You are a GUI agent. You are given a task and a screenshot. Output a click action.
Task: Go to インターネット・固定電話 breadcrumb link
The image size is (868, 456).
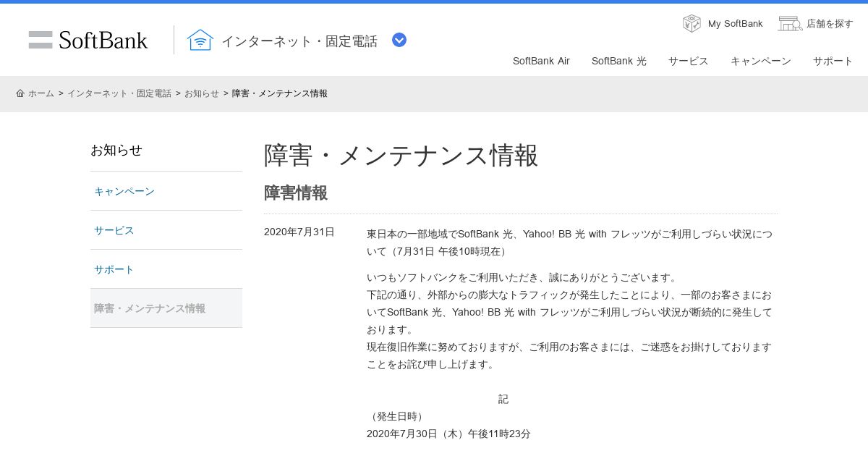pos(119,93)
